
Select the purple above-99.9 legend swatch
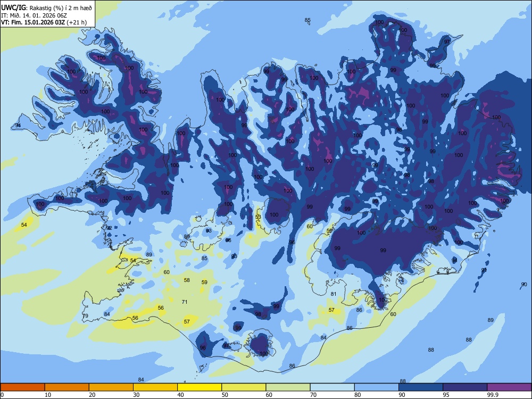pyautogui.click(x=509, y=387)
